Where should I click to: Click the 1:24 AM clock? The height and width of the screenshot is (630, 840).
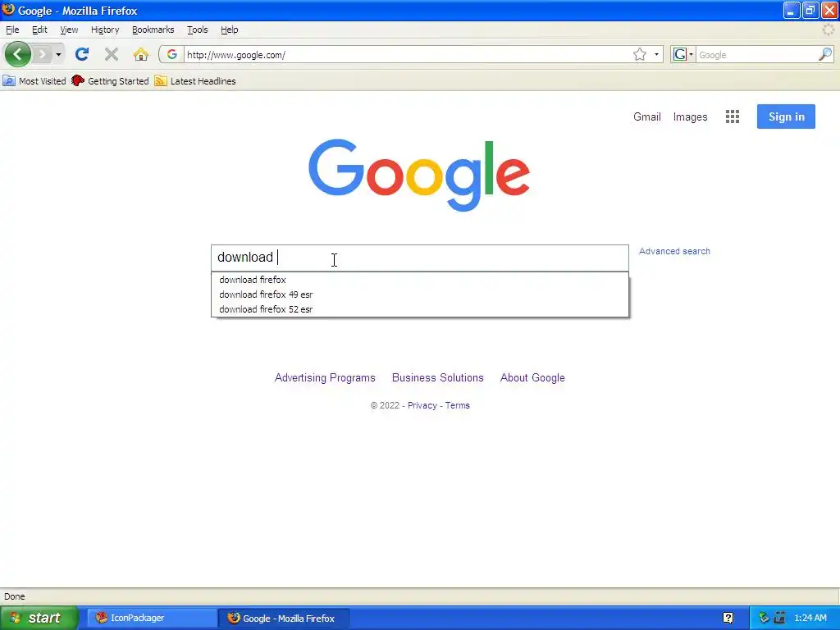coord(810,618)
